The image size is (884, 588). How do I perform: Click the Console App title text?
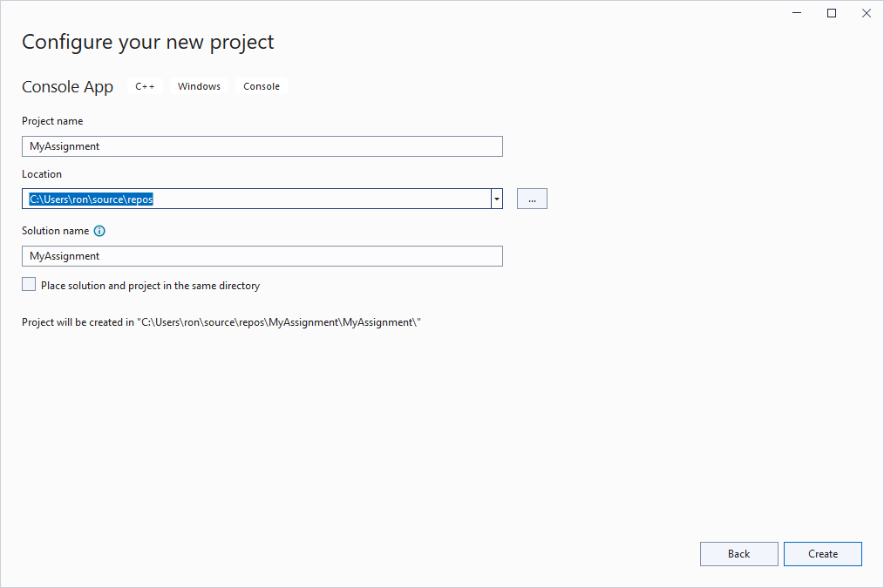click(67, 86)
